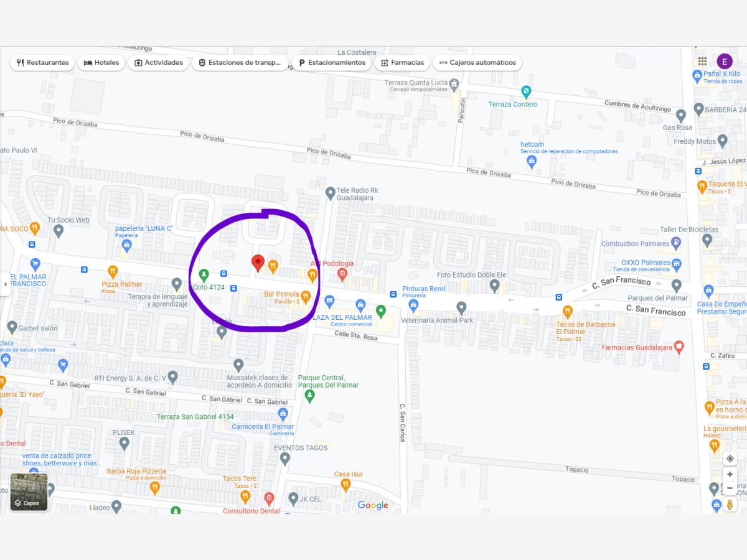Viewport: 747px width, 560px height.
Task: Open Parques del Palmar pin
Action: click(677, 286)
